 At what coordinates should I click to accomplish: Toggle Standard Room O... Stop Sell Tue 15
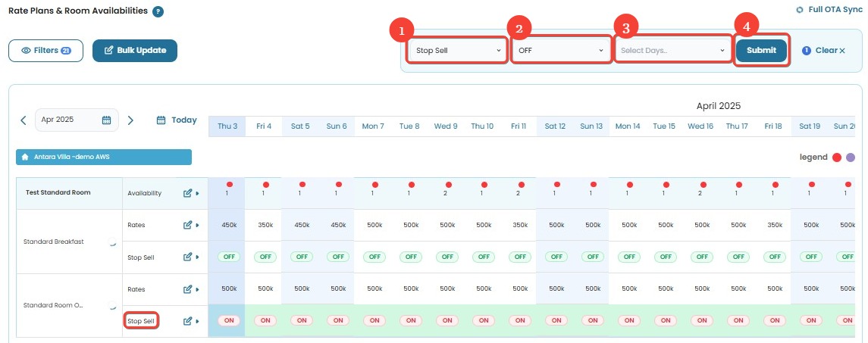point(666,320)
